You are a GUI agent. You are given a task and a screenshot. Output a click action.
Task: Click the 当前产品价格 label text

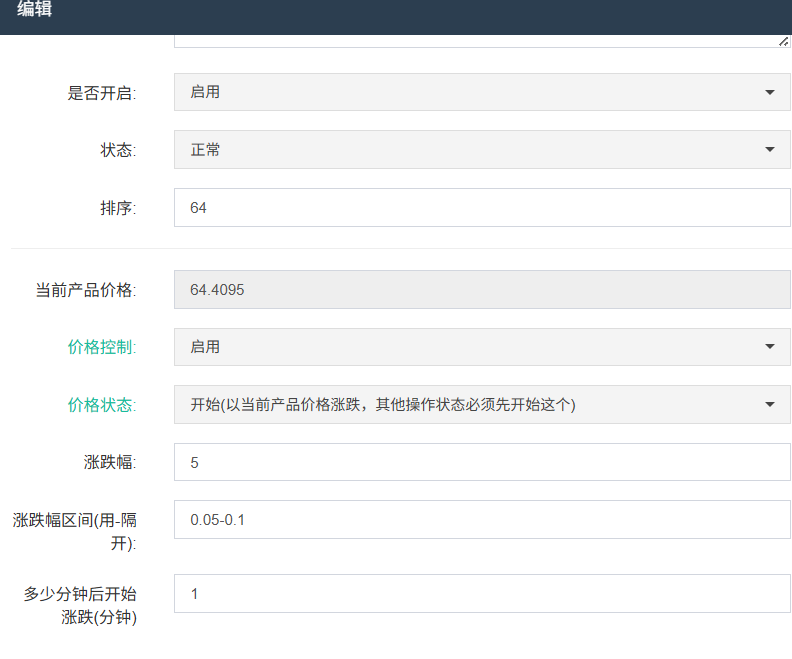click(86, 290)
